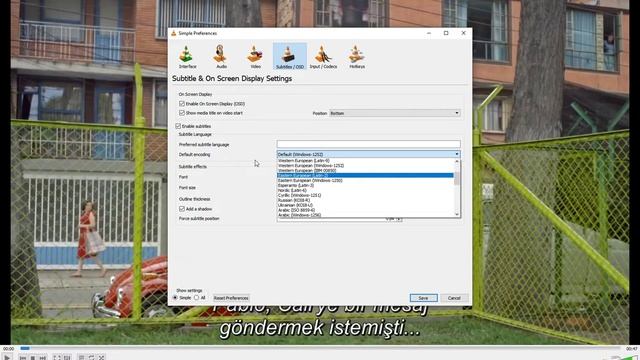The image size is (640, 360).
Task: Toggle Add a shadow checkbox
Action: (x=182, y=209)
